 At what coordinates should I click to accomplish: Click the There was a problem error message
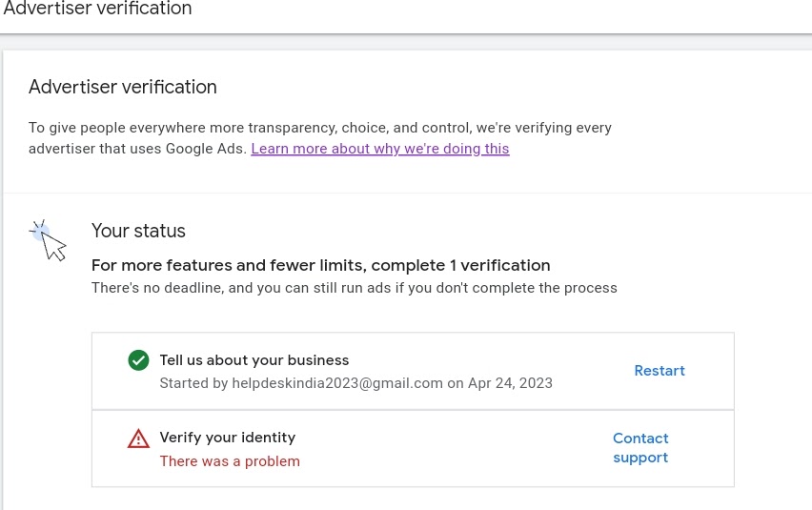pos(230,461)
